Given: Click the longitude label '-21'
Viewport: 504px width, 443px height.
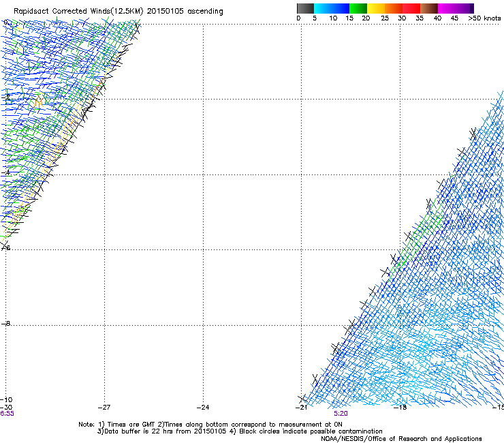Looking at the screenshot, I should 301,408.
